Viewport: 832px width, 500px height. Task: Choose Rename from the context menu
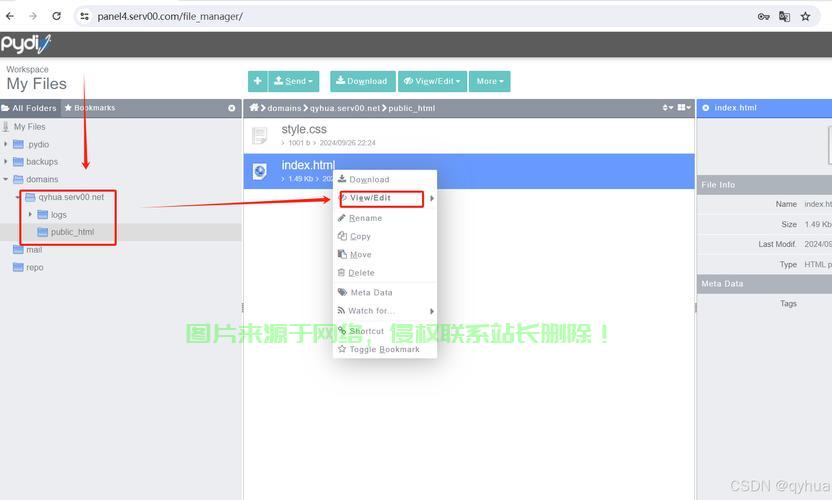pyautogui.click(x=365, y=218)
